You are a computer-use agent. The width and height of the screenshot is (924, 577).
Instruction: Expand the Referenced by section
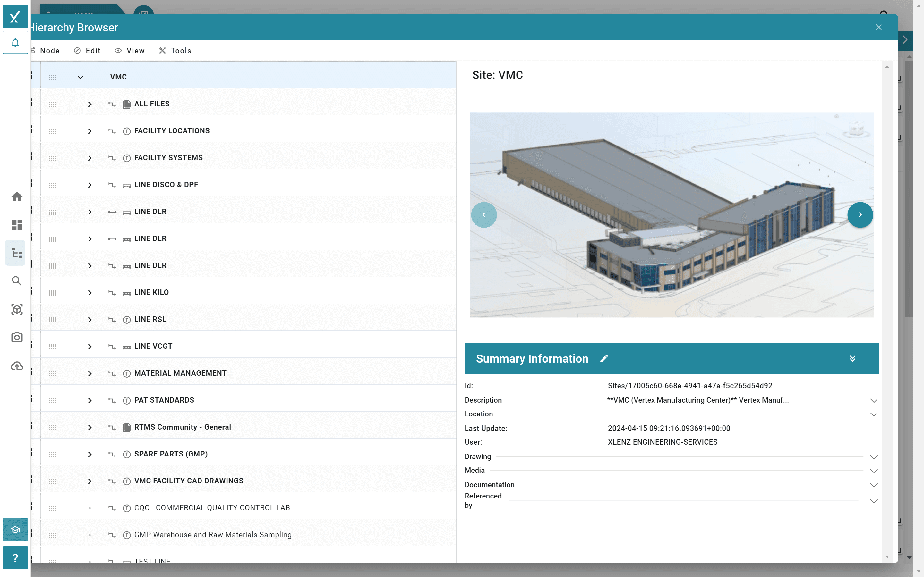click(874, 501)
